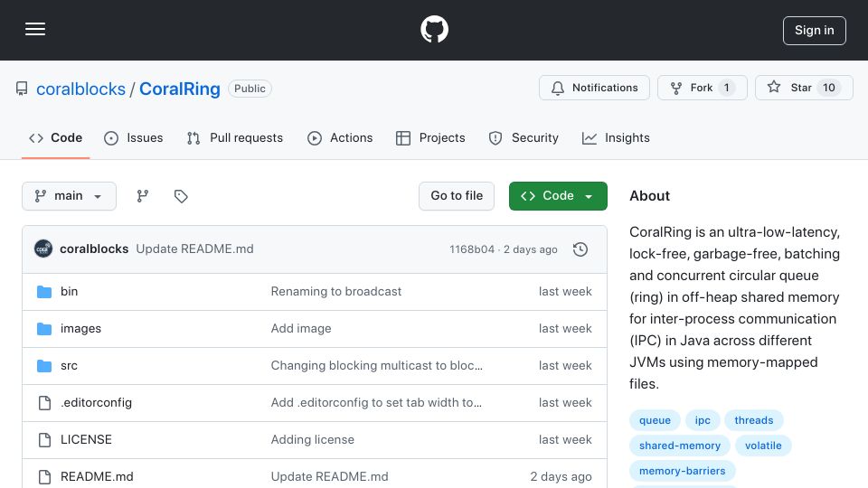Open commit history clock icon

(580, 249)
